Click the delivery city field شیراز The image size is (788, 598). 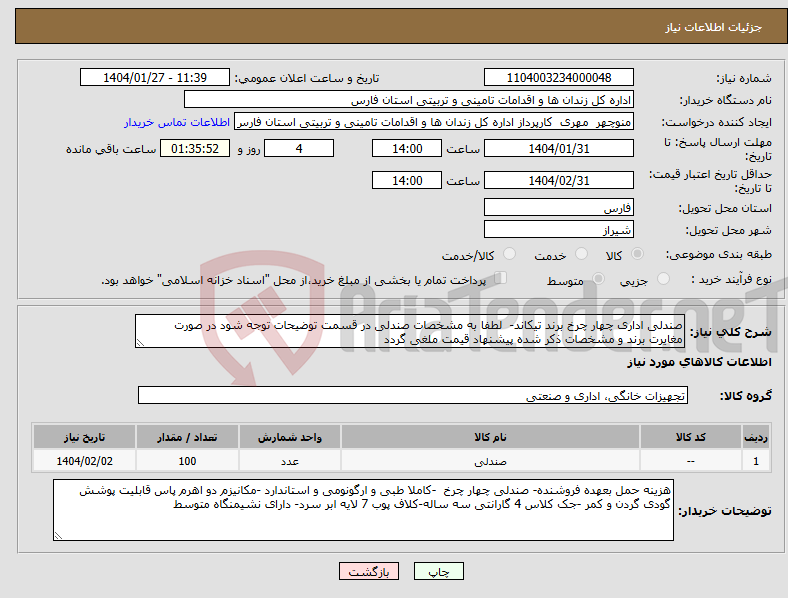559,230
